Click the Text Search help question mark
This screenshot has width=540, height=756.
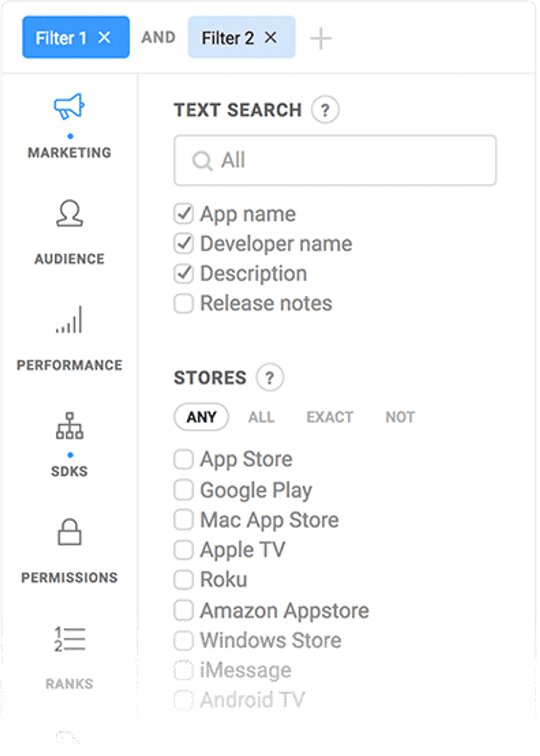pyautogui.click(x=325, y=110)
